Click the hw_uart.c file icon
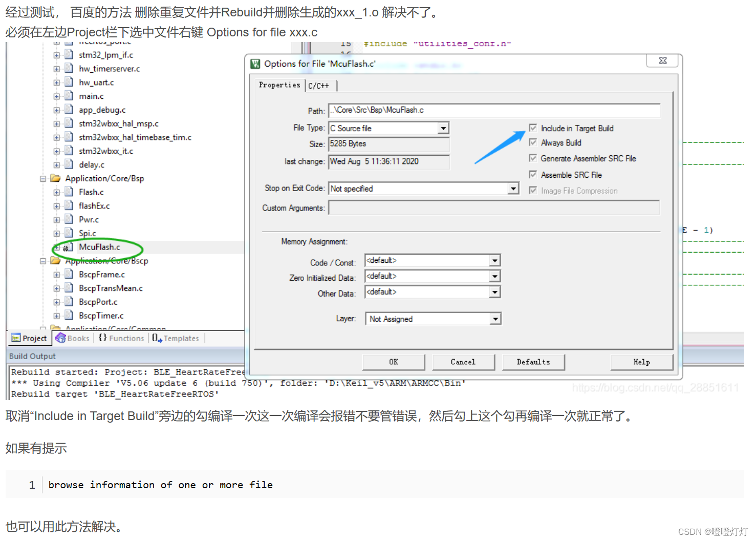The height and width of the screenshot is (541, 756). point(69,82)
